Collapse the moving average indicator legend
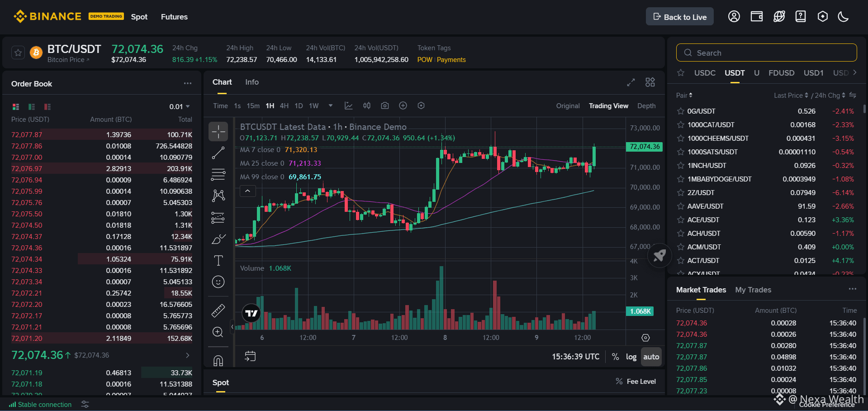Viewport: 868px width, 411px height. pyautogui.click(x=247, y=191)
